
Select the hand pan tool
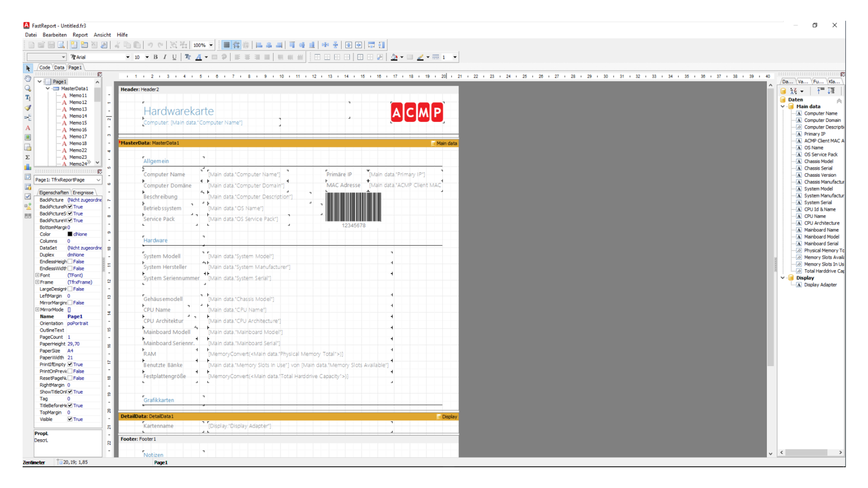coord(28,78)
